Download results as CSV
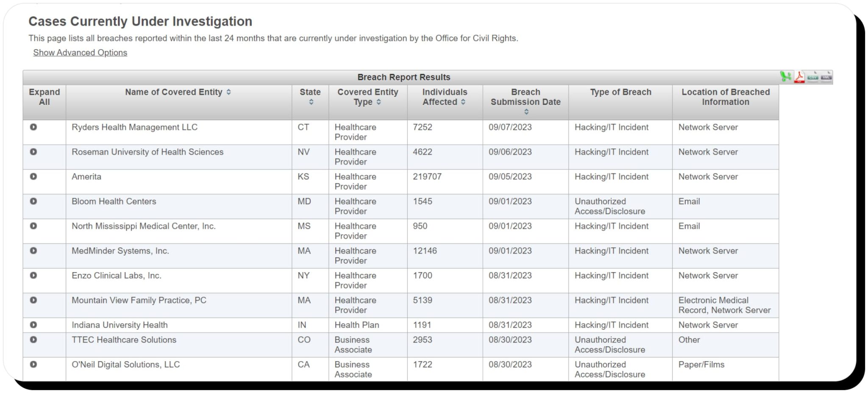Screen dimensions: 868x393 point(812,77)
